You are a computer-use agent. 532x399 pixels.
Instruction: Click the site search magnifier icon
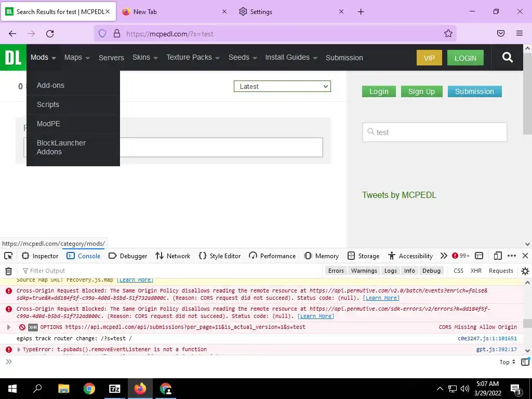pos(507,57)
